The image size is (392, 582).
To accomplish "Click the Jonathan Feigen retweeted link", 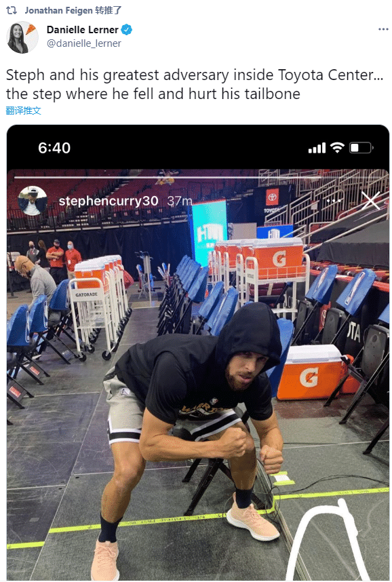I will 73,10.
